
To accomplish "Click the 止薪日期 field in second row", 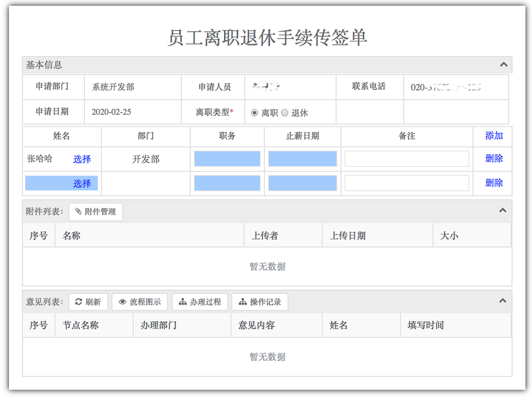I will [x=302, y=183].
